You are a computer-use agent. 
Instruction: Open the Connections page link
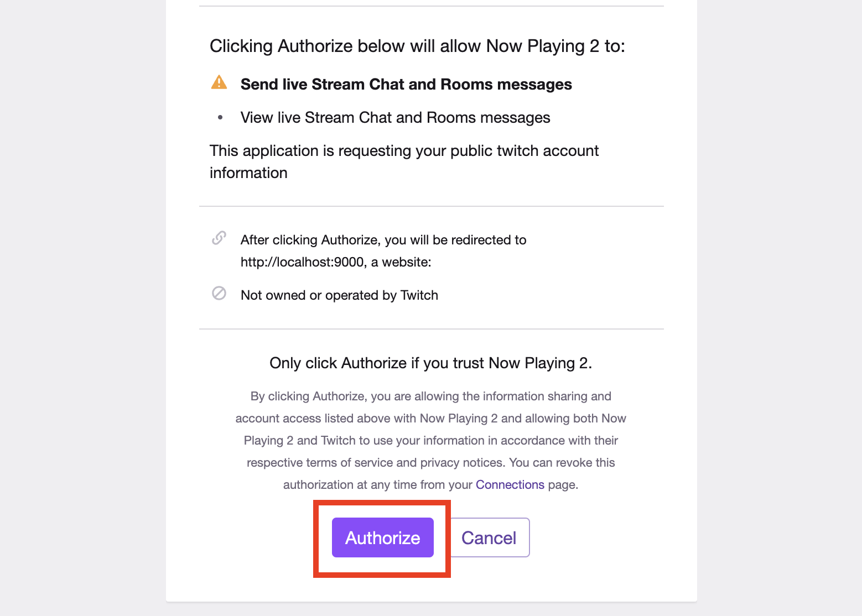click(x=510, y=484)
